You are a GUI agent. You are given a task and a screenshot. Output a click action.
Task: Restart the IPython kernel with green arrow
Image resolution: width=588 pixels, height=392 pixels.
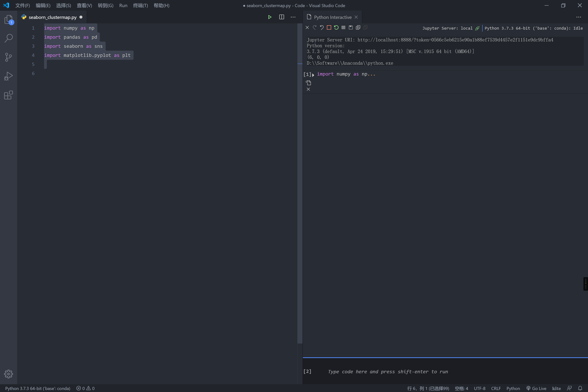(336, 27)
